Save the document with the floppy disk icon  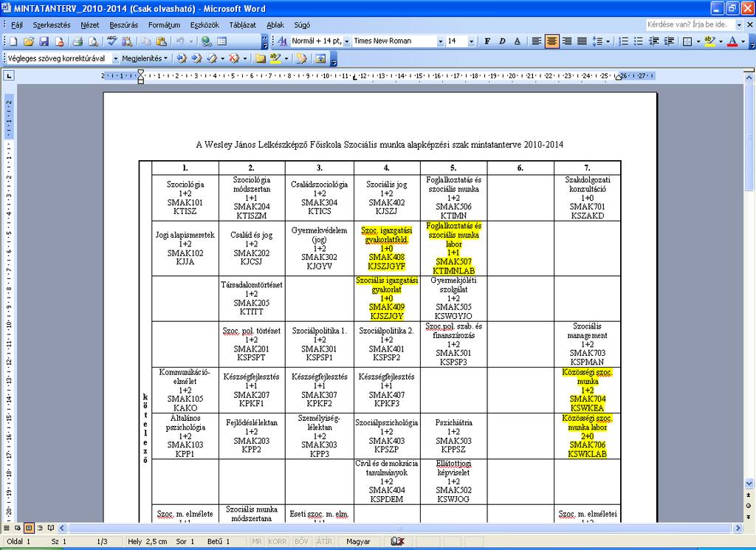(x=44, y=41)
